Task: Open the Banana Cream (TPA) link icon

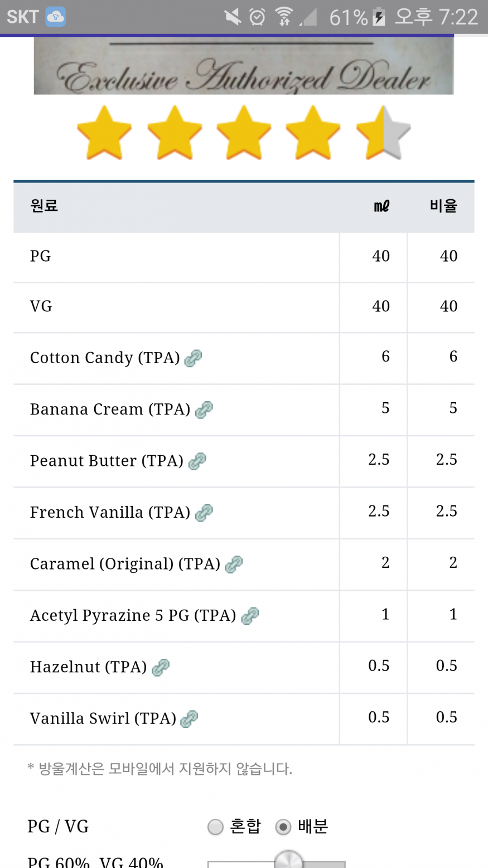Action: pyautogui.click(x=204, y=409)
